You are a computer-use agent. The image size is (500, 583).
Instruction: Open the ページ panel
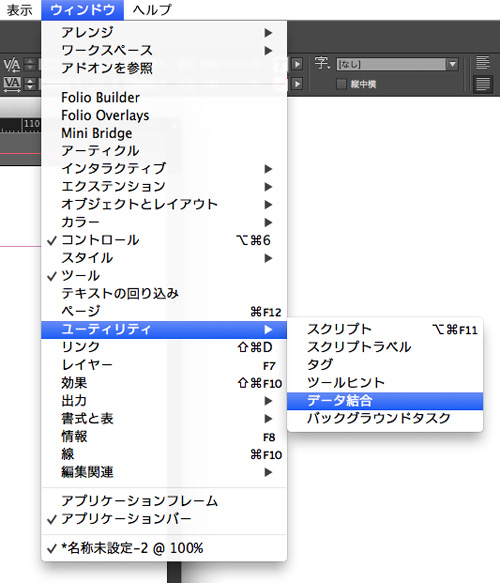coord(164,312)
